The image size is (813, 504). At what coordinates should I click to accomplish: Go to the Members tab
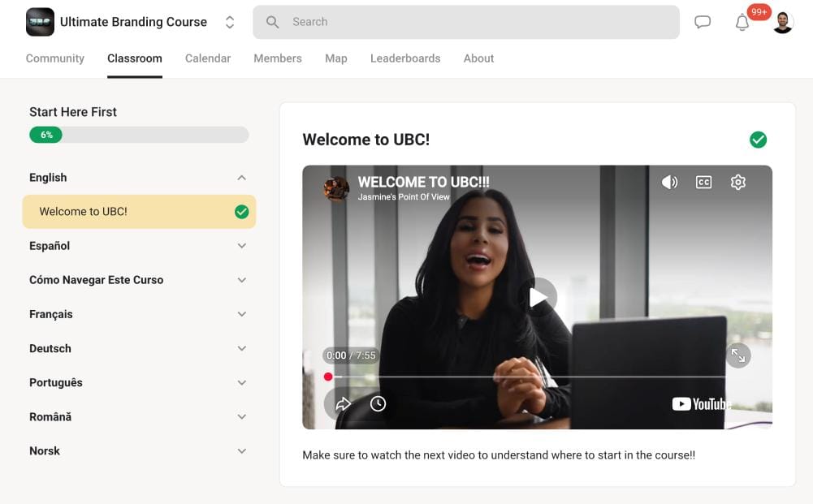[278, 58]
